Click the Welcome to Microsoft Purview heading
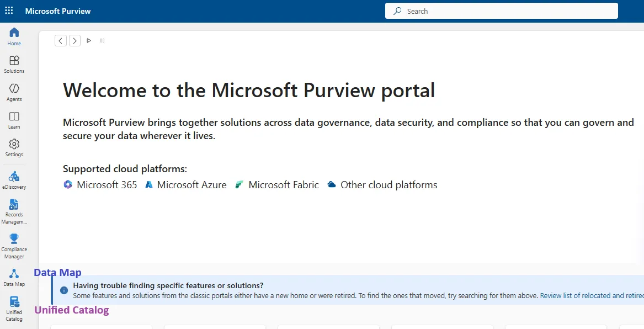This screenshot has height=329, width=644. 249,91
